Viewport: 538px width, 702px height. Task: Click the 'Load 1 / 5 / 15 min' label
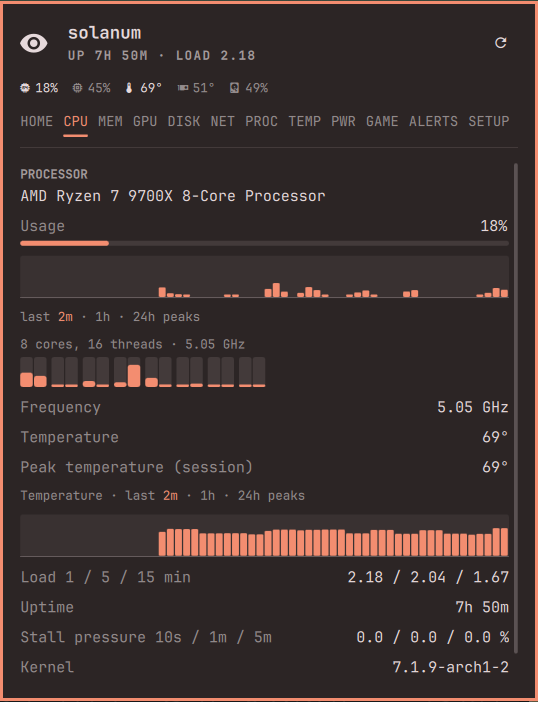coord(106,577)
